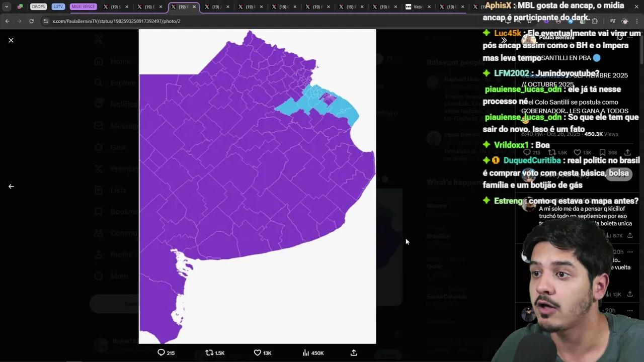
Task: Collapse the MILEI VENCE tab group
Action: pyautogui.click(x=83, y=7)
